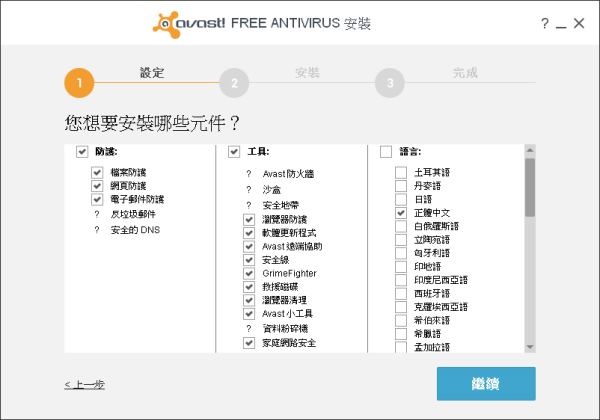Check 白俄羅斯語 language checkbox

[x=401, y=226]
